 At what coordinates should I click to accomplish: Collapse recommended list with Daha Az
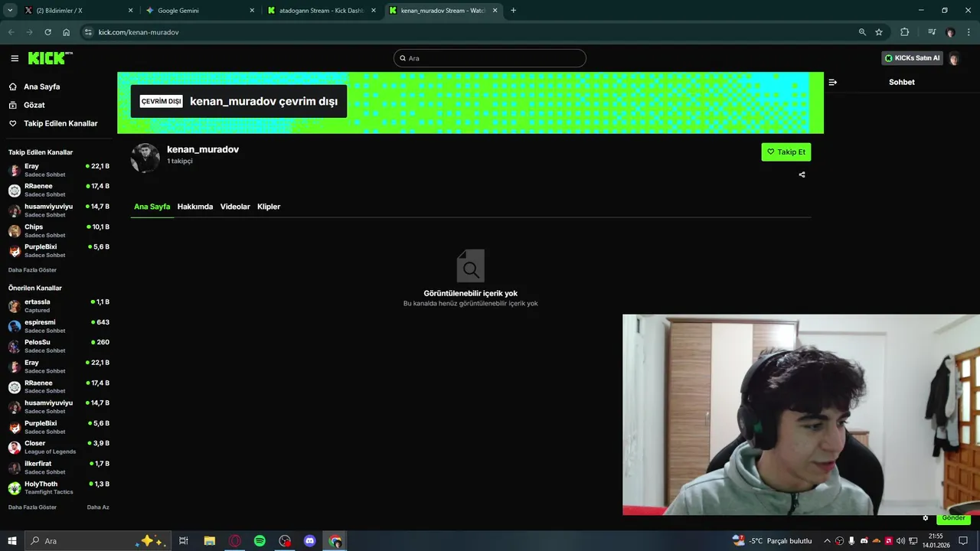coord(98,507)
